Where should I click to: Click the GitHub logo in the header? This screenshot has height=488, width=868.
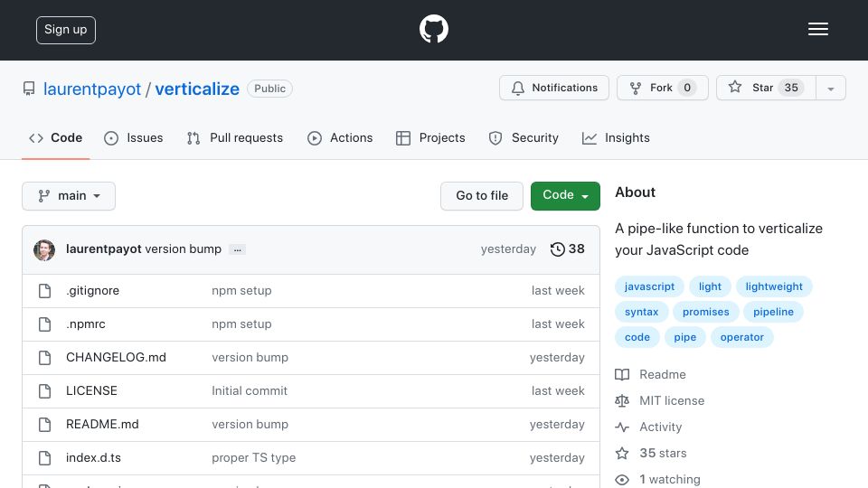tap(433, 29)
